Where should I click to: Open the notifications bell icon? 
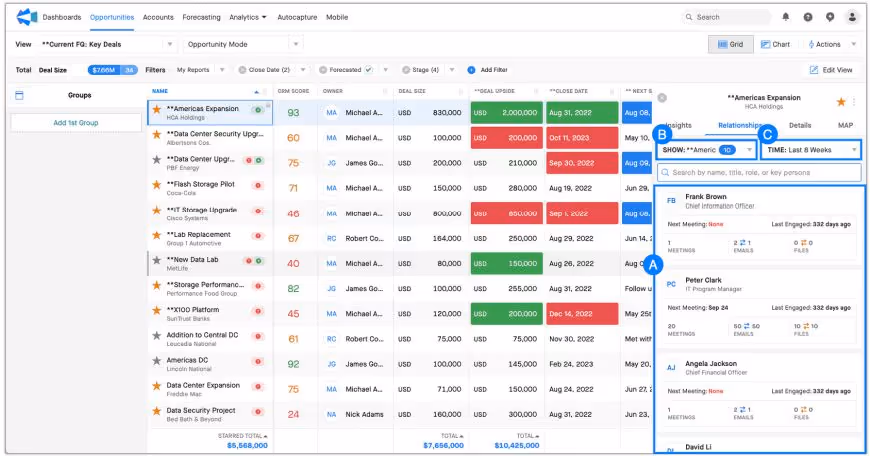[786, 17]
